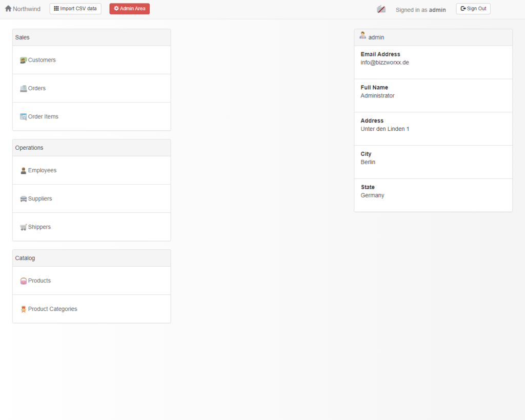Select the email info@bizzworxx.de

385,63
